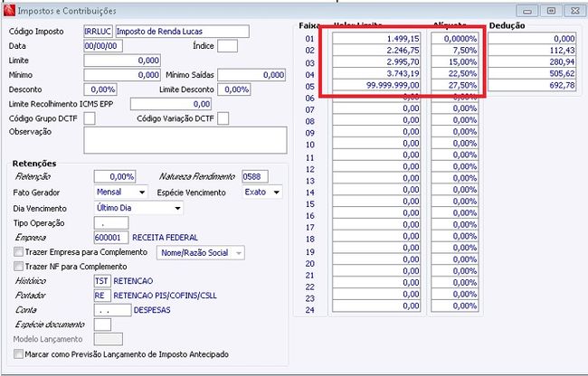Screen dimensions: 588x376
Task: Open the Nome/Razão Social dropdown
Action: 201,253
